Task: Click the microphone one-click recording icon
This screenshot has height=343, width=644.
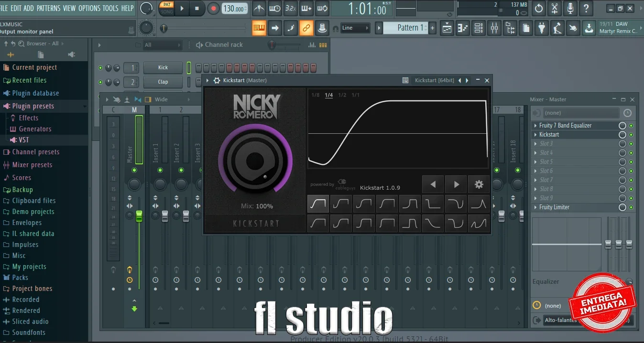Action: point(570,8)
